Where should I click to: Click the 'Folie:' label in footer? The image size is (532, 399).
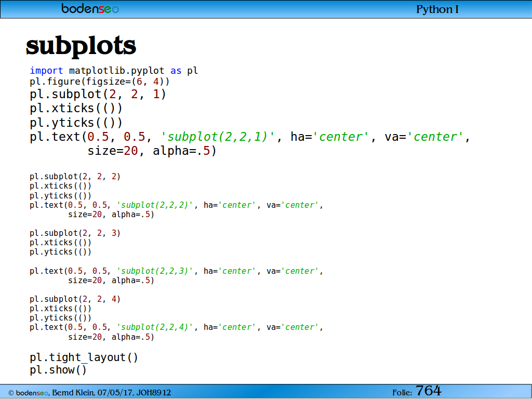(x=403, y=393)
